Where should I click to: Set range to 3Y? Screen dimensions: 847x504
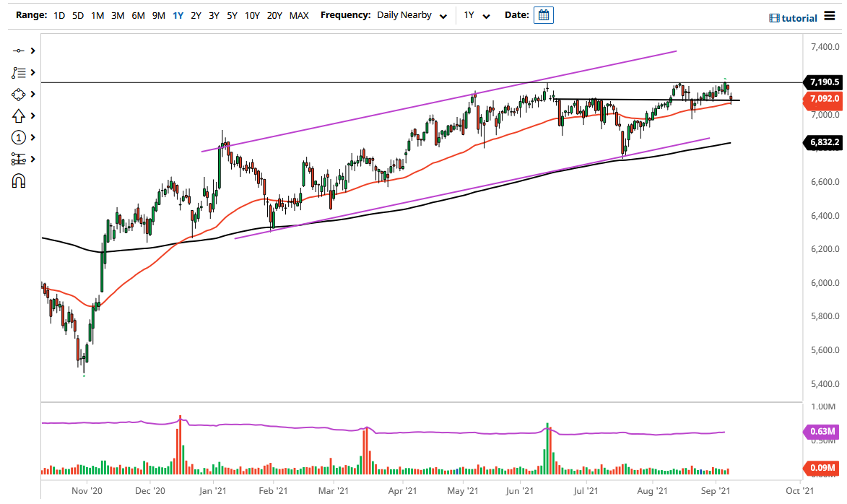tap(214, 16)
